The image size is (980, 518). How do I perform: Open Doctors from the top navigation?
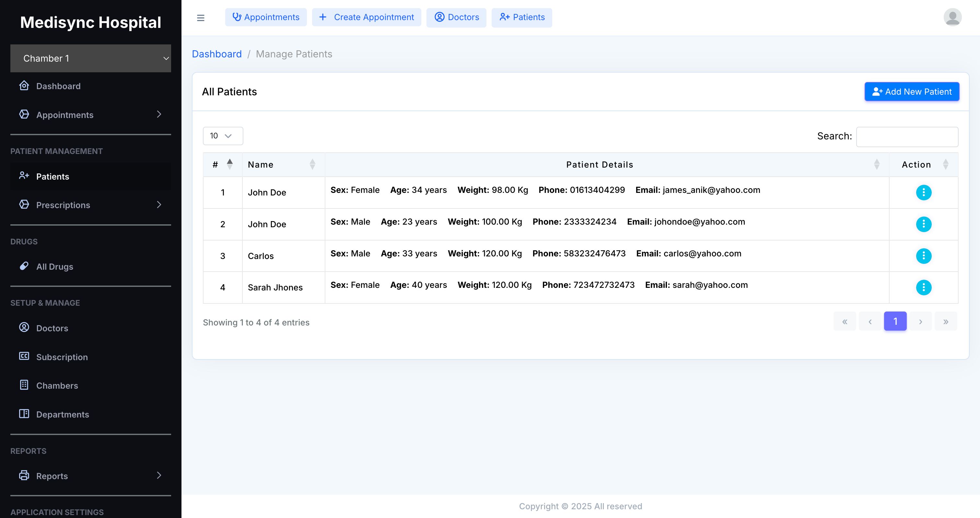pos(456,17)
